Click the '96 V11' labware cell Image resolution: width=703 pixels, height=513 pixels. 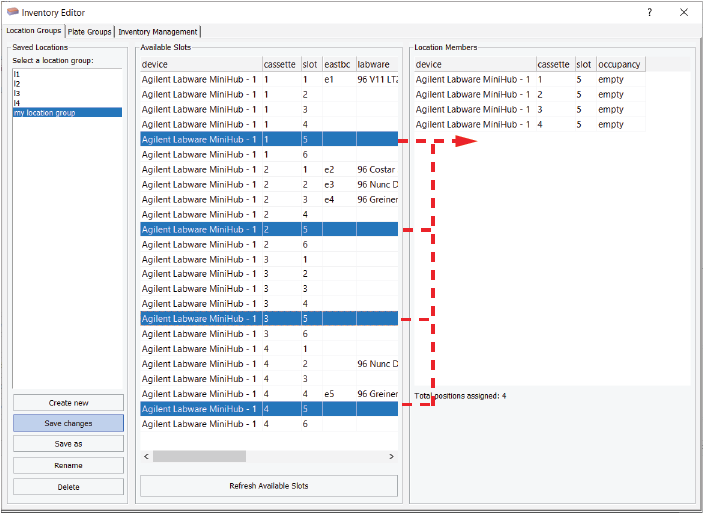(377, 79)
